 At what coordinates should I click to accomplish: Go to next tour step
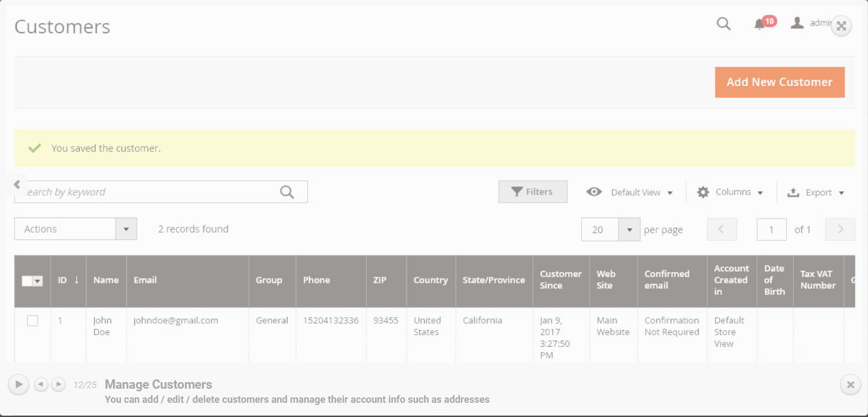(58, 384)
